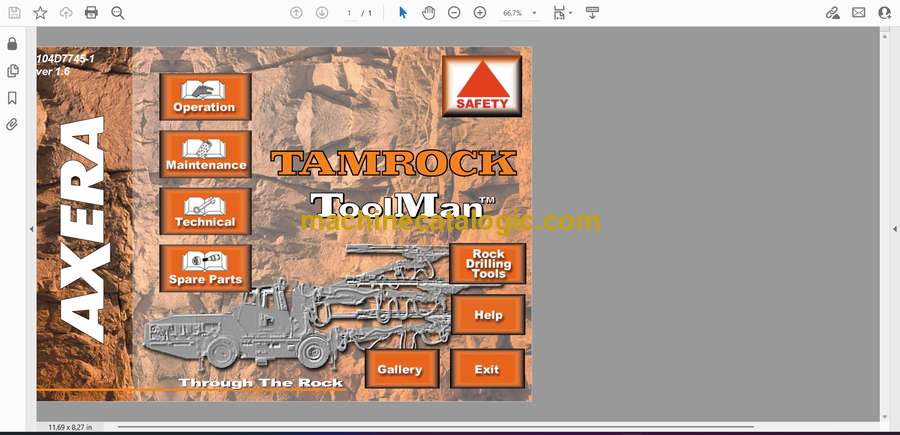This screenshot has width=900, height=435.
Task: Send the file by email icon
Action: (x=859, y=13)
